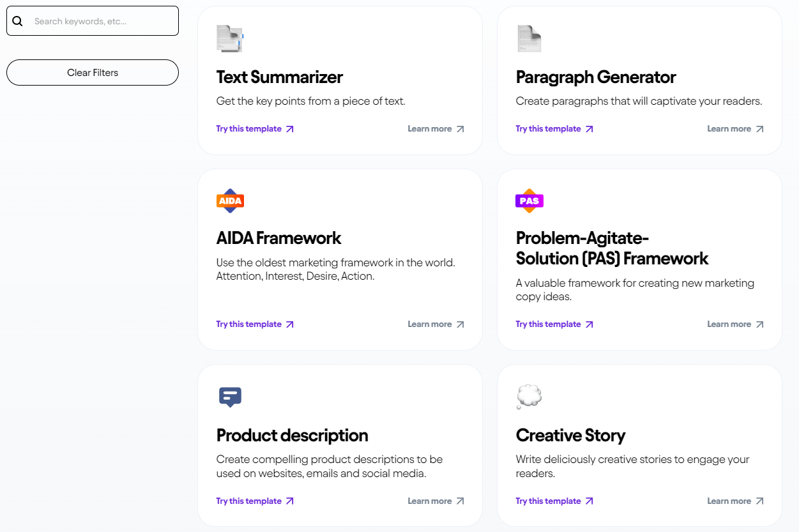Learn more about Paragraph Generator
799x532 pixels.
735,128
